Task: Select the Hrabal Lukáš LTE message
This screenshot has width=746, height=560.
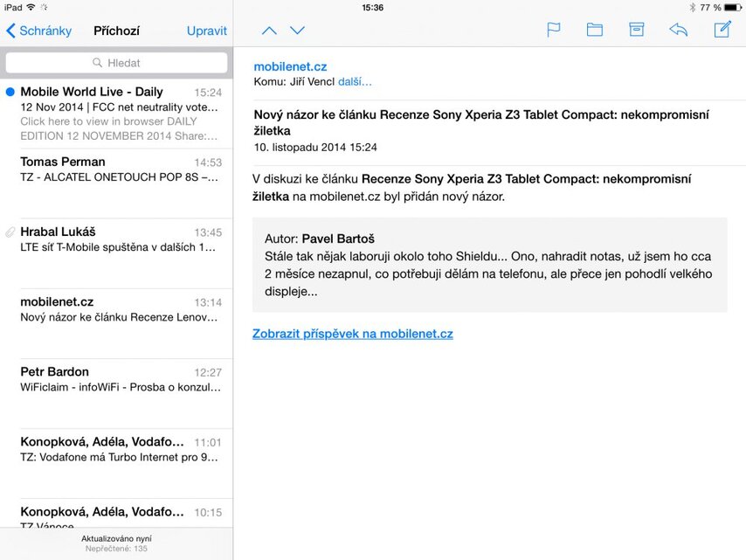Action: point(114,240)
